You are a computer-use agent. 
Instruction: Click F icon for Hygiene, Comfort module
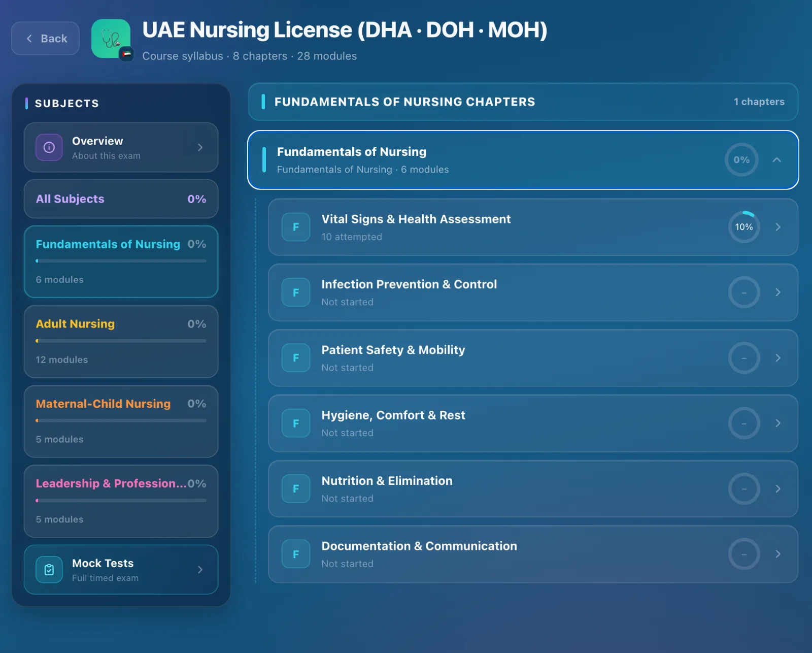(x=296, y=423)
